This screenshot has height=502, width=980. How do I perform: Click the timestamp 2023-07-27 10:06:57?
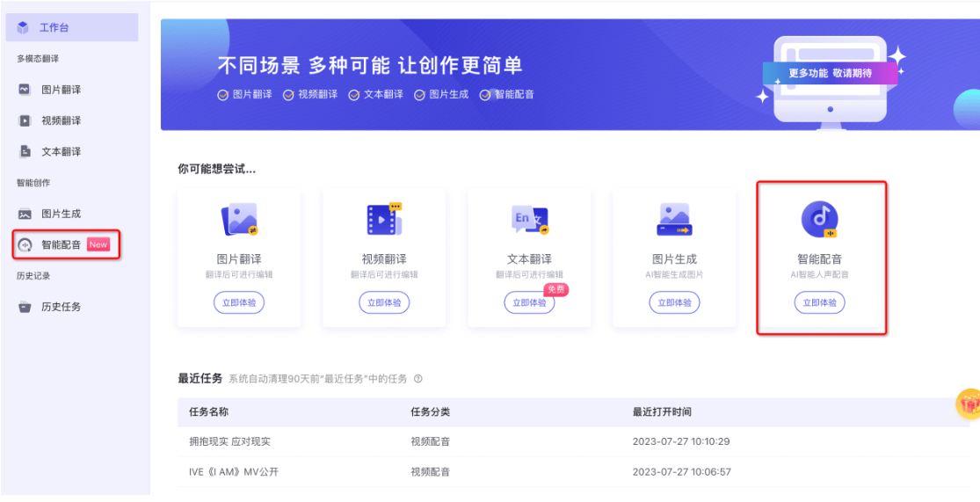coord(681,472)
